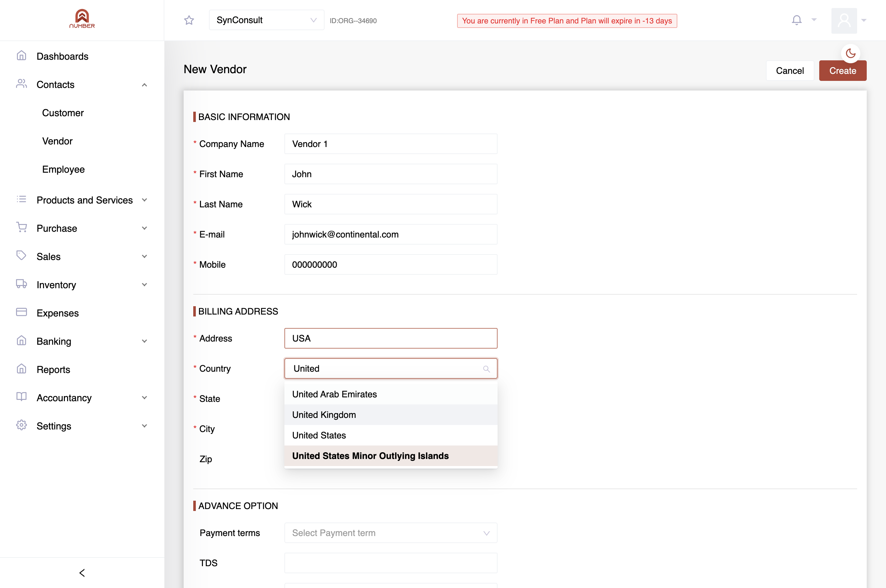Expand Products and Services chevron
The height and width of the screenshot is (588, 886).
click(144, 200)
